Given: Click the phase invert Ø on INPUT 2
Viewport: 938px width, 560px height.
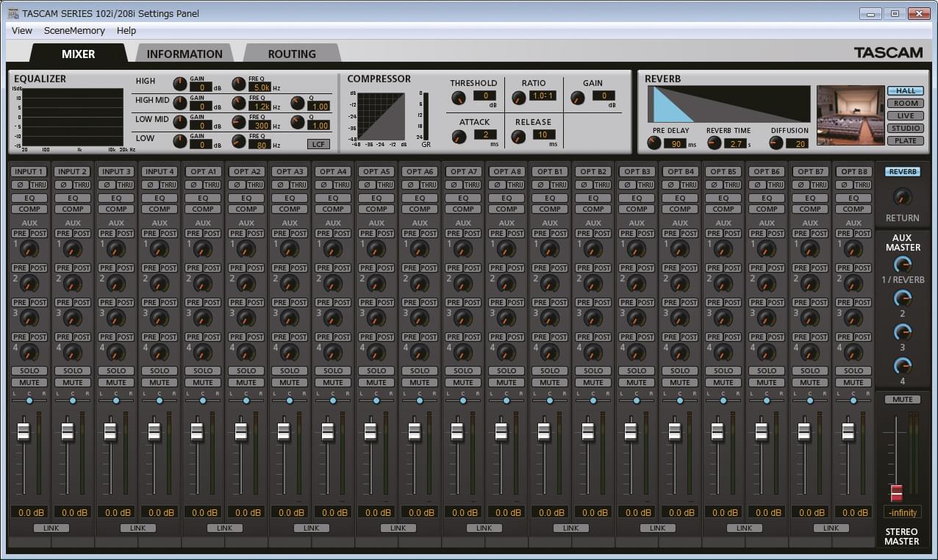Looking at the screenshot, I should coord(63,185).
